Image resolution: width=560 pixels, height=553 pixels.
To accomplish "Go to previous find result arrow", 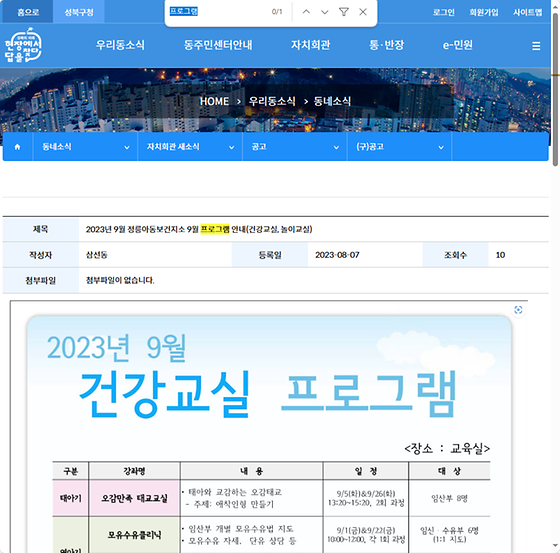I will click(x=306, y=12).
